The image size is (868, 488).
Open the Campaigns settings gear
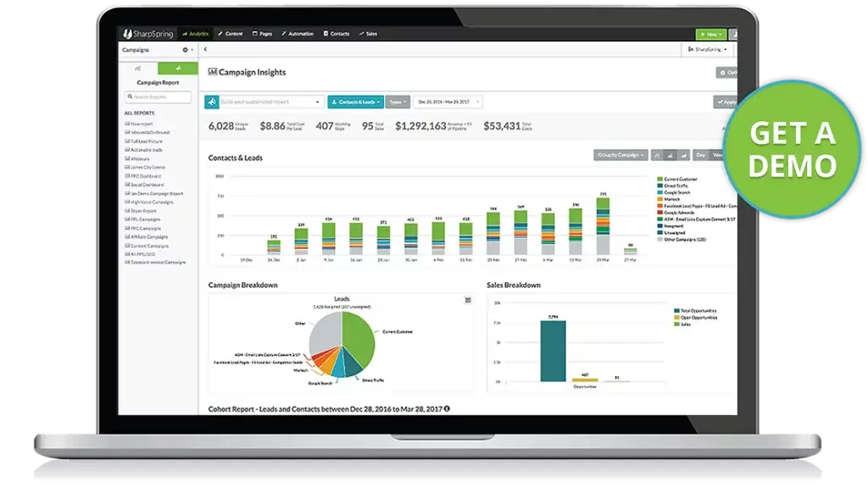click(x=187, y=50)
